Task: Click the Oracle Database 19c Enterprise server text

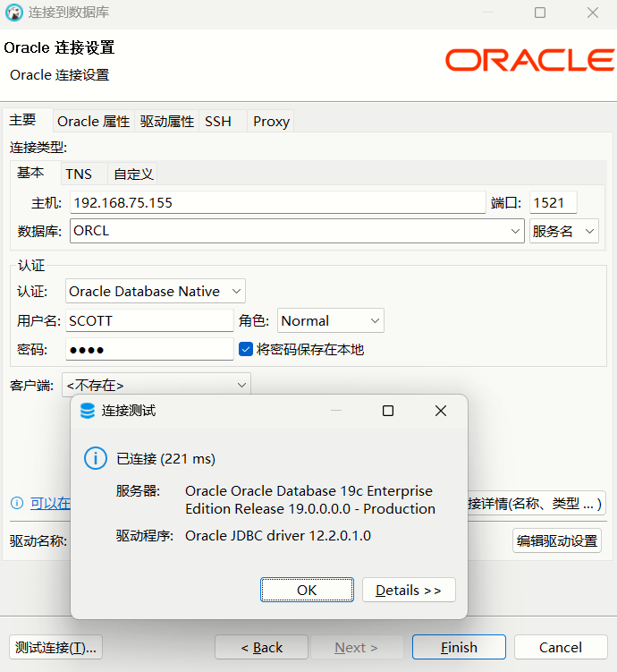Action: pyautogui.click(x=310, y=499)
